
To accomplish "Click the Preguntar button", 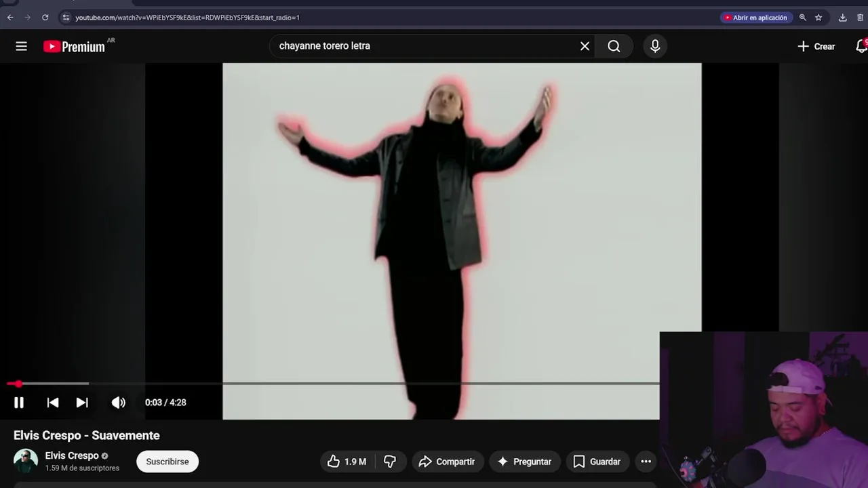I will pos(525,462).
